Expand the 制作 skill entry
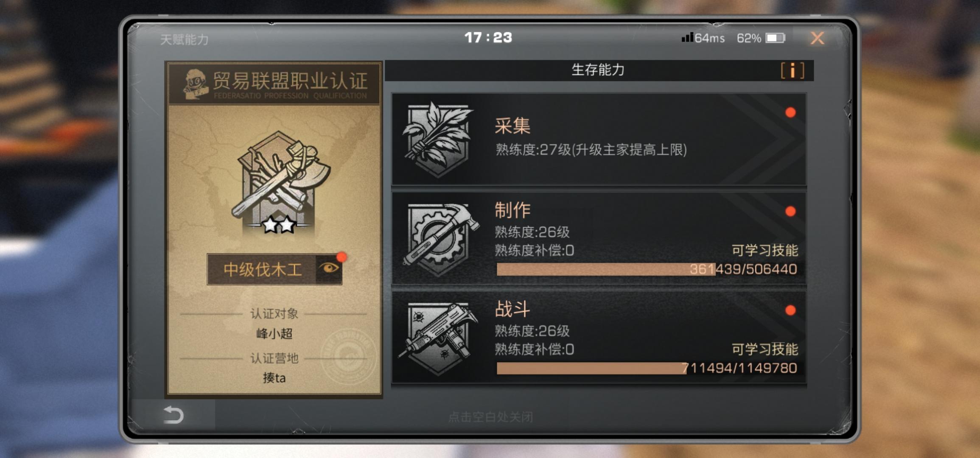The height and width of the screenshot is (458, 980). 599,238
